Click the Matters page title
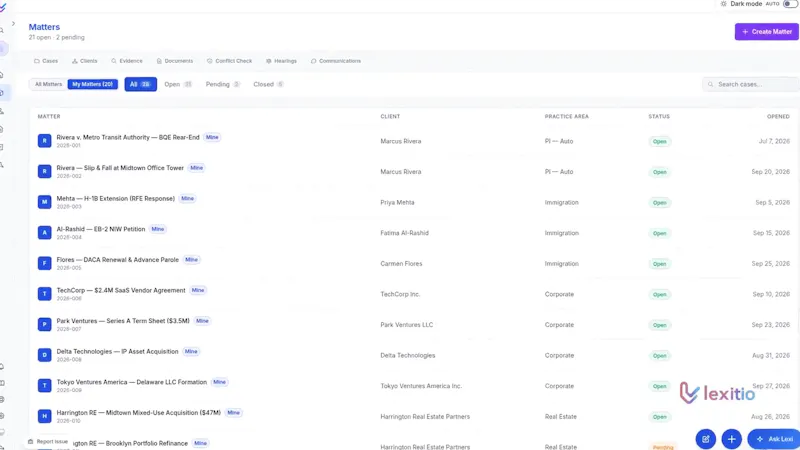The height and width of the screenshot is (450, 800). tap(44, 27)
